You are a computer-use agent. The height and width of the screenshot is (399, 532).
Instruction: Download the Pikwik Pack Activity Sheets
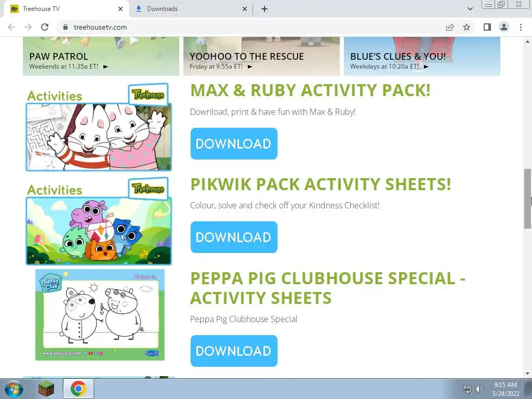(234, 237)
